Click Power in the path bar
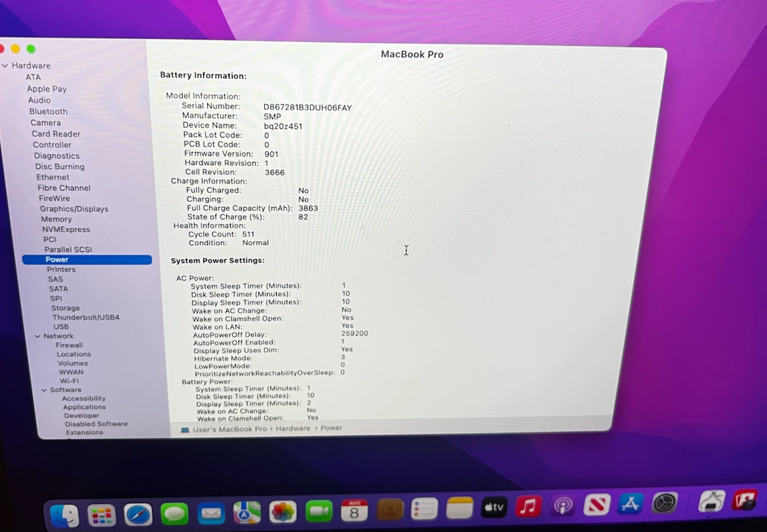This screenshot has height=532, width=767. 332,428
